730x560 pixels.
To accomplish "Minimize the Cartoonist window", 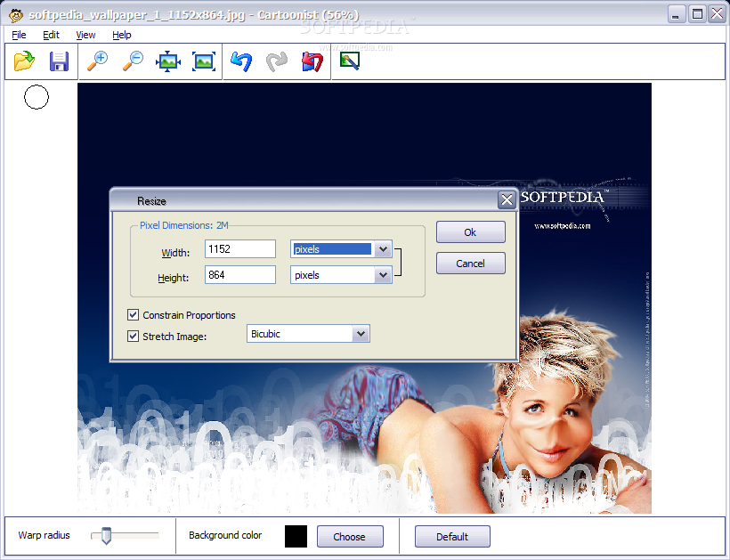I will point(677,14).
